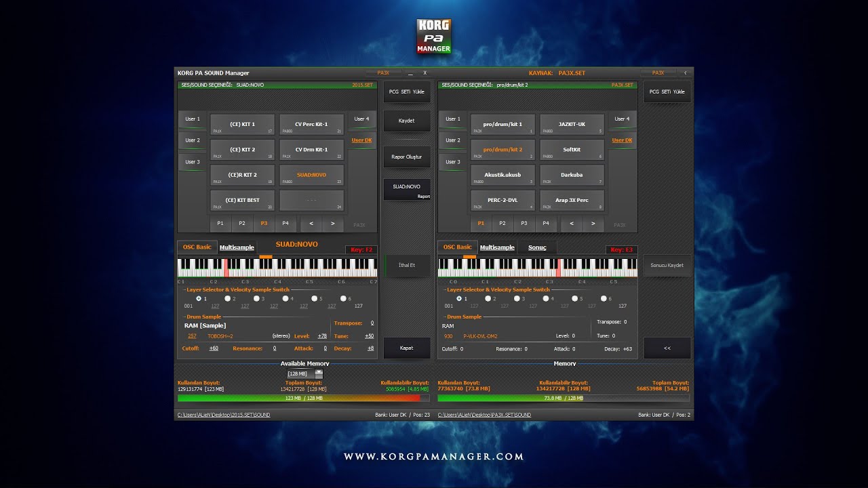Go to page P2 in KAYNAK source panel
This screenshot has height=488, width=868.
[502, 223]
